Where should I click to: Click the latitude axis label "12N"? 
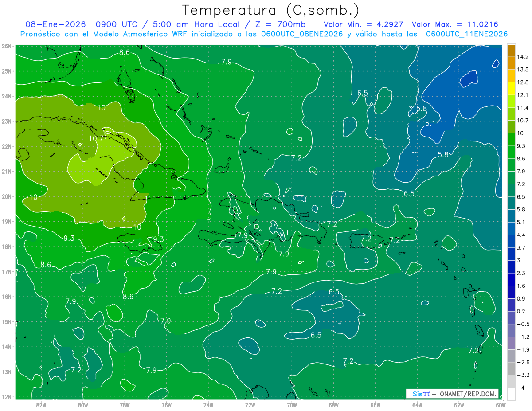(x=6, y=397)
